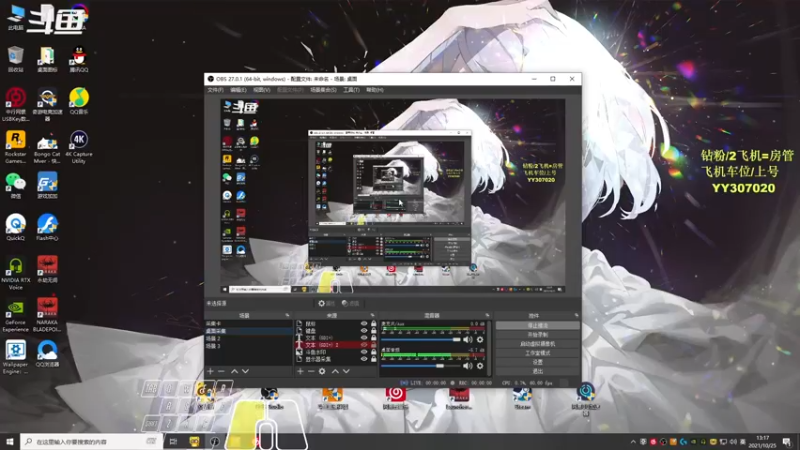Viewport: 800px width, 450px height.
Task: Click the 工作室模式 studio mode button
Action: coord(538,353)
